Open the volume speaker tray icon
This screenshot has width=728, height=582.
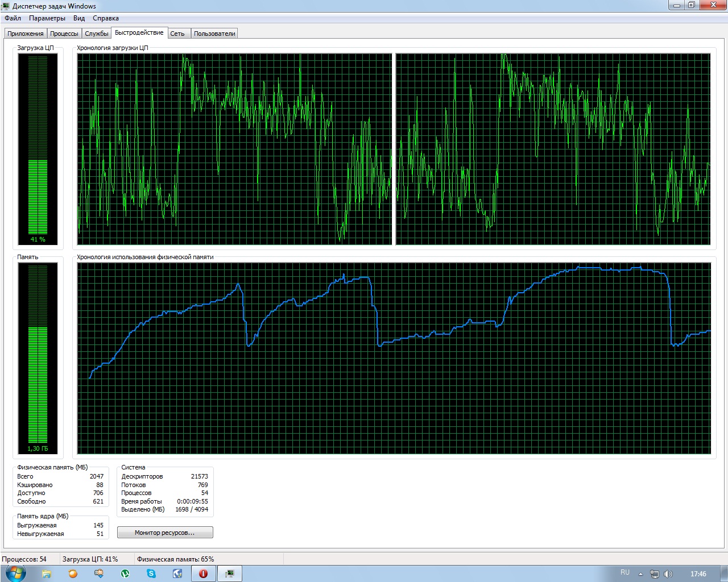click(668, 574)
